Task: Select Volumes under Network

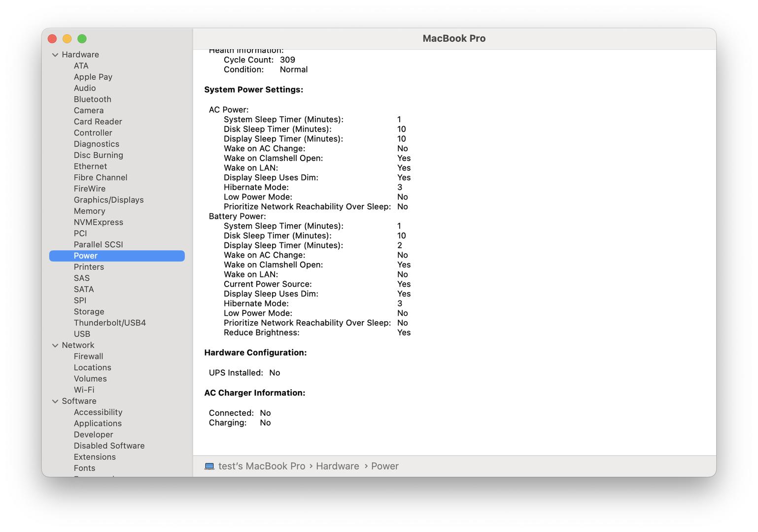Action: 90,379
